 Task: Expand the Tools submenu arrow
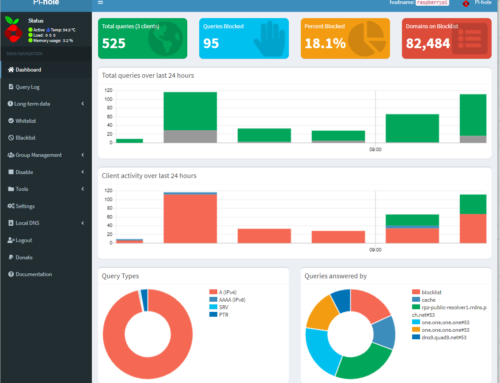[83, 189]
